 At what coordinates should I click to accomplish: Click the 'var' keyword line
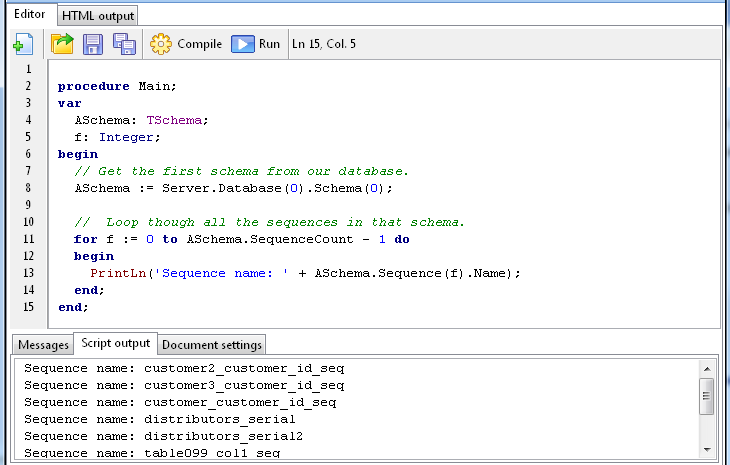coord(70,103)
